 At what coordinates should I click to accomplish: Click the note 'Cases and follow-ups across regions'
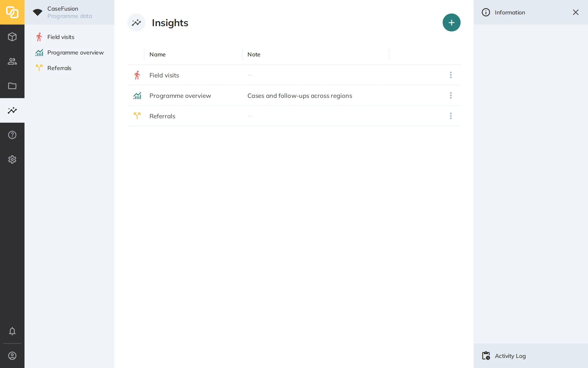coord(300,96)
